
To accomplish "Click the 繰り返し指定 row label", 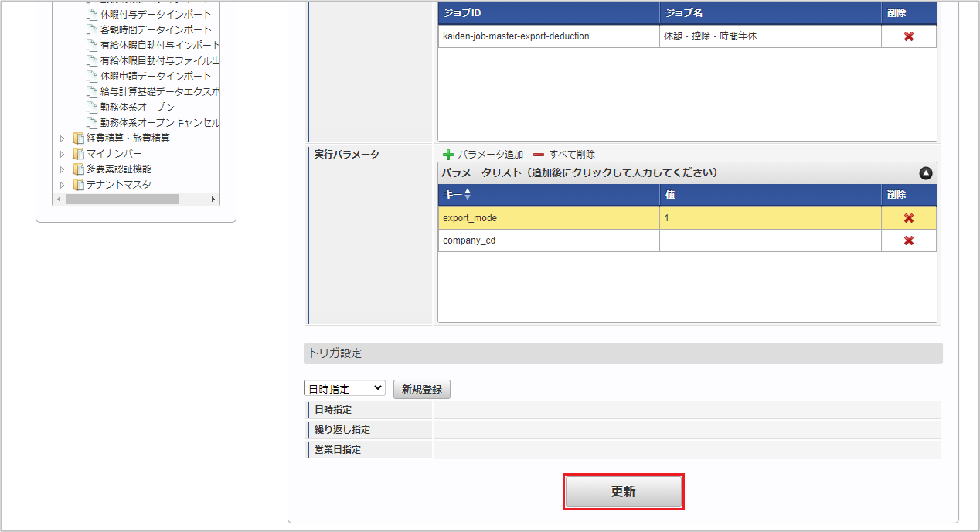I will point(342,429).
